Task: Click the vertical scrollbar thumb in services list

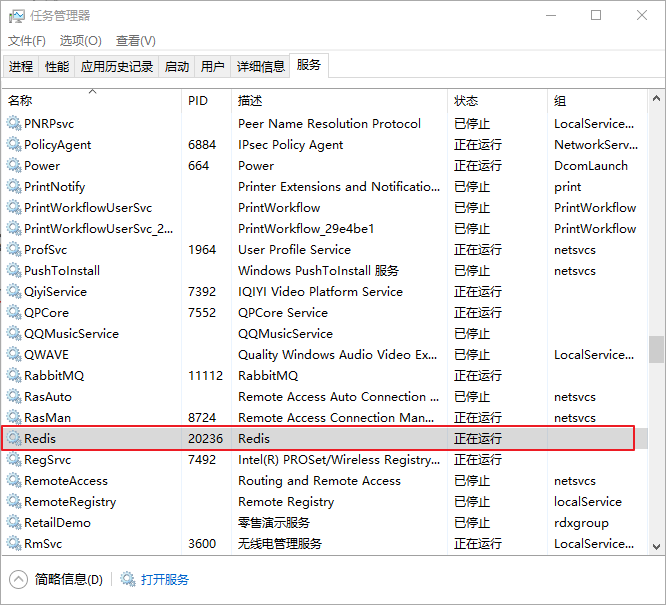Action: coord(656,349)
